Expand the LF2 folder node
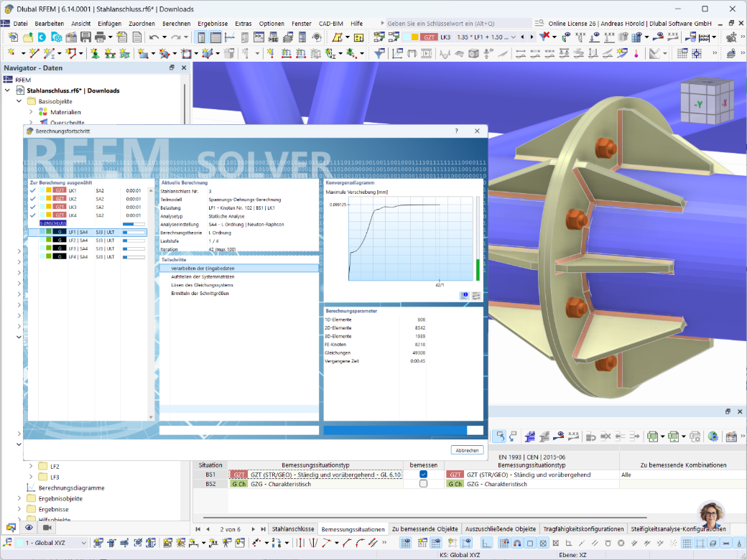This screenshot has width=747, height=560. (x=31, y=466)
